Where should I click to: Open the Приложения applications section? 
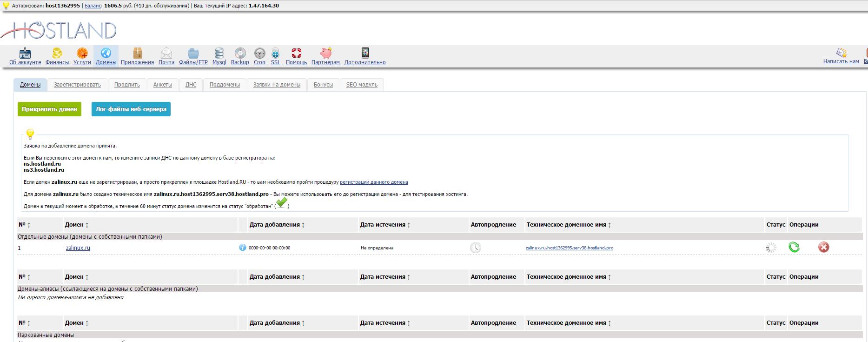coord(137,56)
